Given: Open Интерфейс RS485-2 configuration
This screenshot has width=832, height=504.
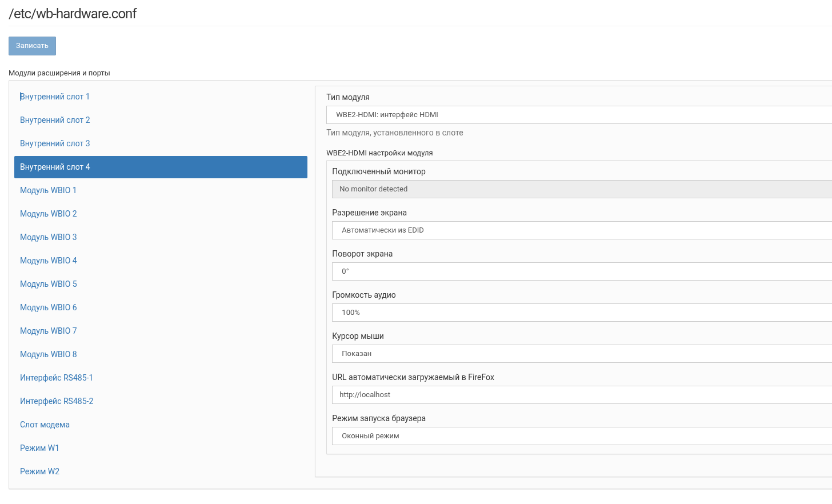Looking at the screenshot, I should (57, 401).
